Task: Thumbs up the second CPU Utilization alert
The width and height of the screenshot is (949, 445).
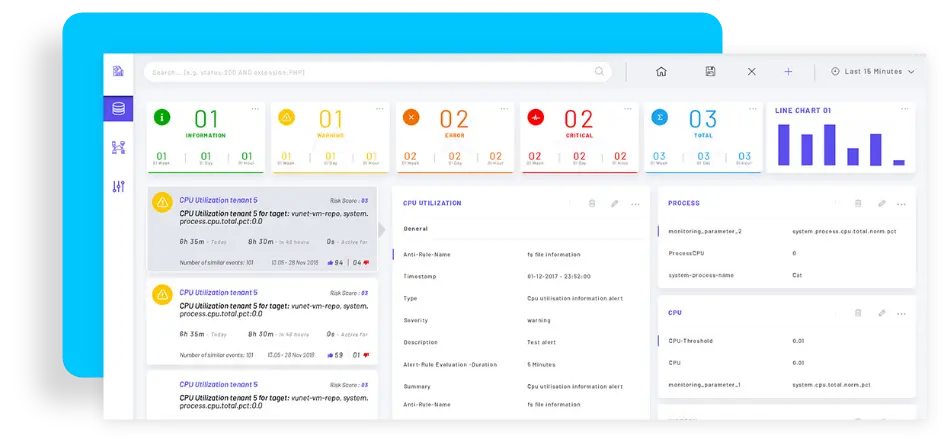Action: pyautogui.click(x=329, y=354)
